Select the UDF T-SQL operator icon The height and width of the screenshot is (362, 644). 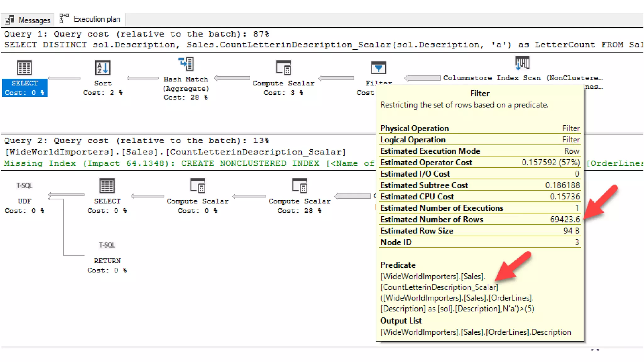[25, 185]
